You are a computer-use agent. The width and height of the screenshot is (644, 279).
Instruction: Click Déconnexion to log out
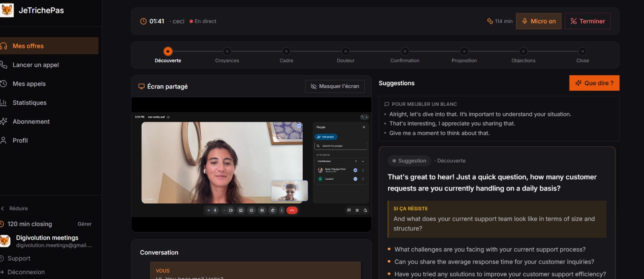(26, 272)
